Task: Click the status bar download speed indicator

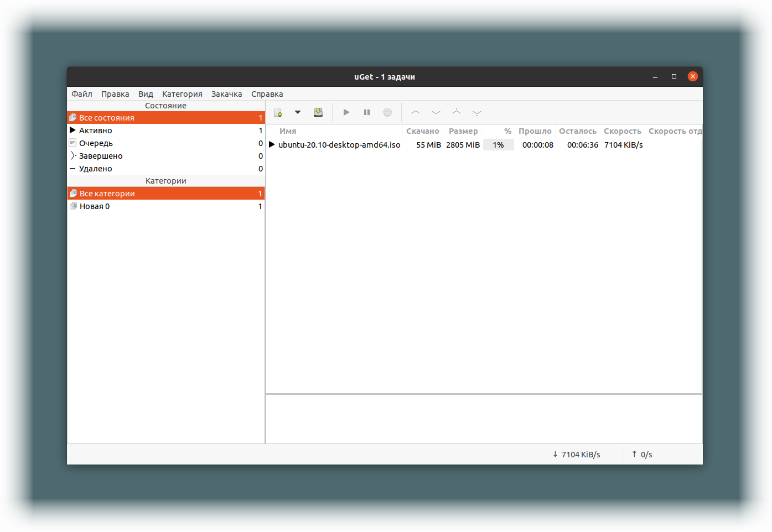Action: (x=576, y=455)
